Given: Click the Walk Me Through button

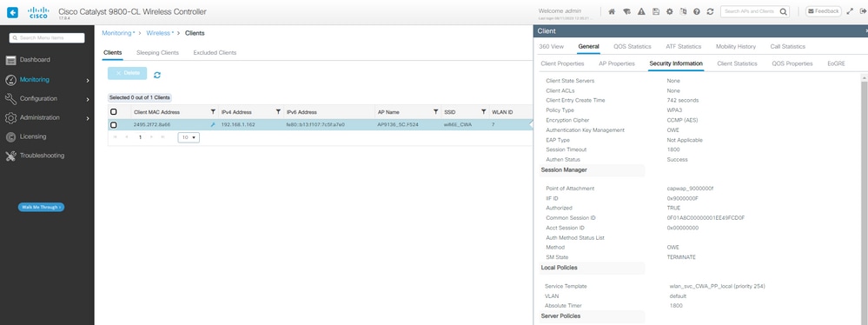Looking at the screenshot, I should pos(41,207).
